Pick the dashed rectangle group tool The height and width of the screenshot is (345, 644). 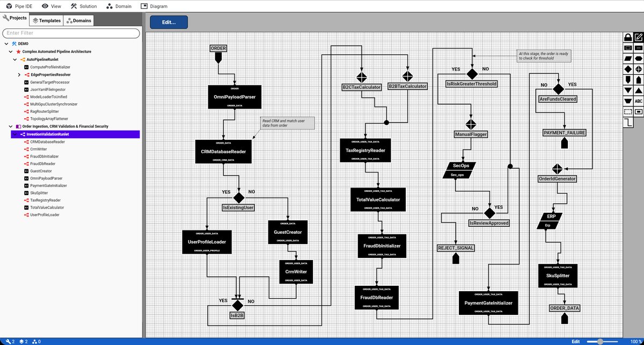tap(627, 112)
